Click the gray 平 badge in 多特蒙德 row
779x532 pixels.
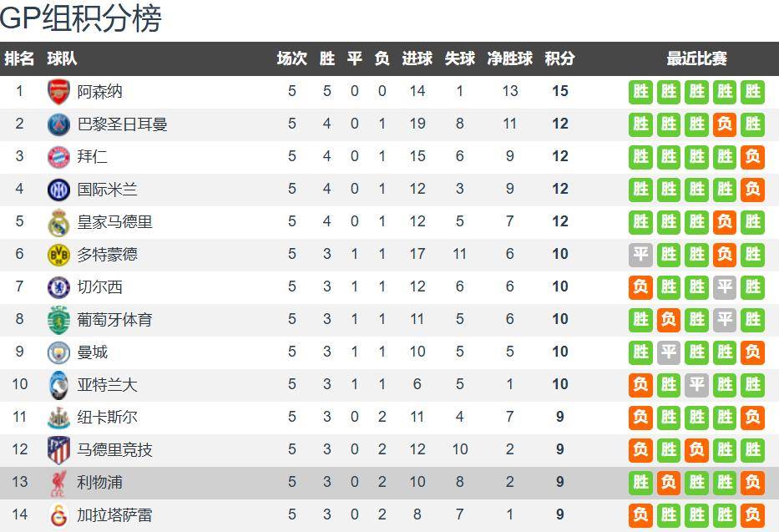pyautogui.click(x=640, y=254)
